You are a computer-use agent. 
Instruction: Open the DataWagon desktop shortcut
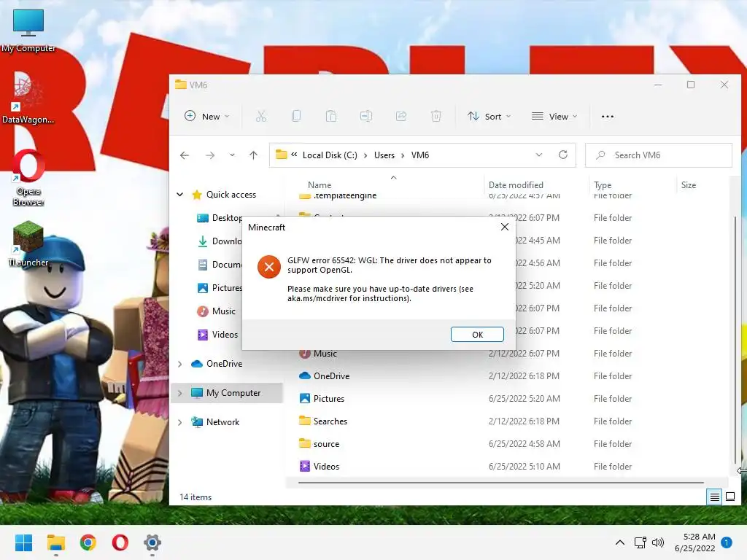28,98
